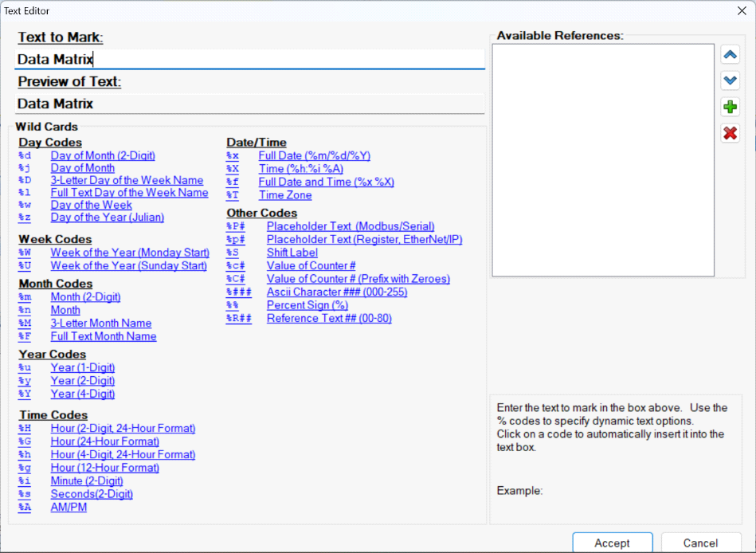Insert Full Date and Time code

tap(326, 182)
